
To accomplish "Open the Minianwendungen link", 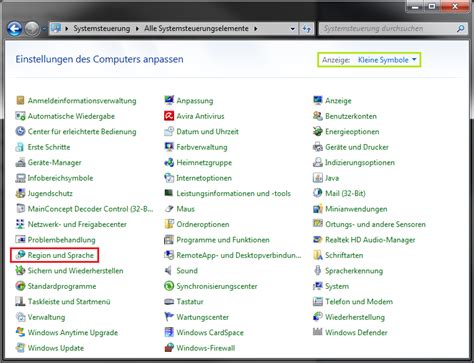I will click(x=356, y=209).
